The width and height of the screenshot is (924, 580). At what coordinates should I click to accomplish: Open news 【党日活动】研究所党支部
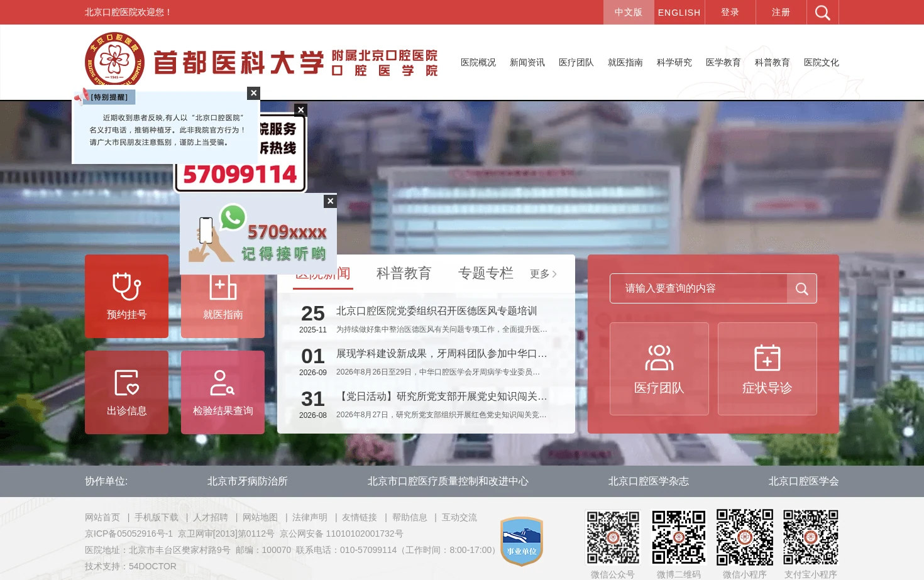click(x=442, y=397)
